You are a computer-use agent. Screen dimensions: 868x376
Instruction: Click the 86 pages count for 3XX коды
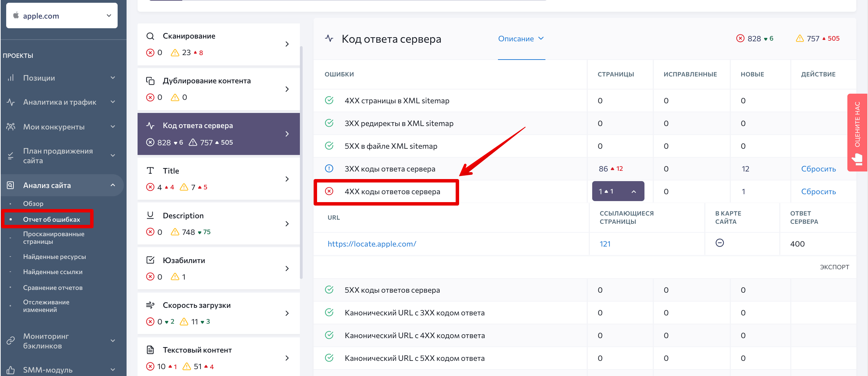pos(603,169)
